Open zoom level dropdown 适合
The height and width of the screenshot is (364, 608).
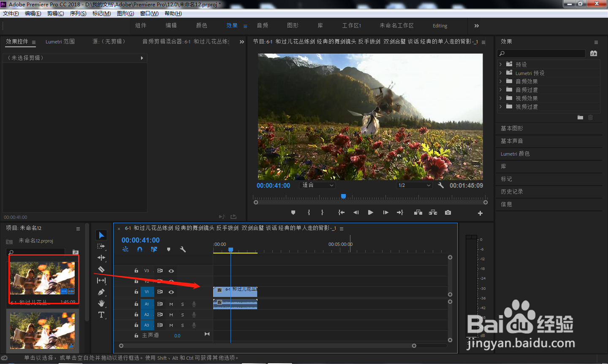pyautogui.click(x=317, y=185)
